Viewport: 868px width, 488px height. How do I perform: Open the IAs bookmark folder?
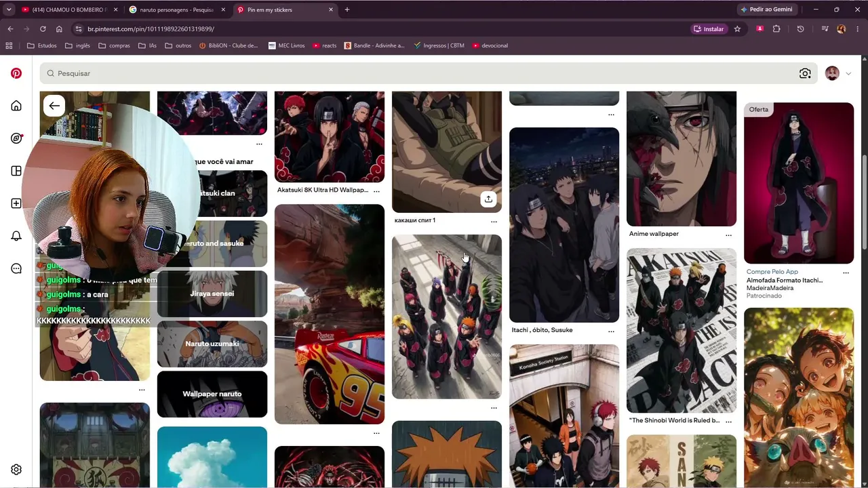tap(147, 45)
